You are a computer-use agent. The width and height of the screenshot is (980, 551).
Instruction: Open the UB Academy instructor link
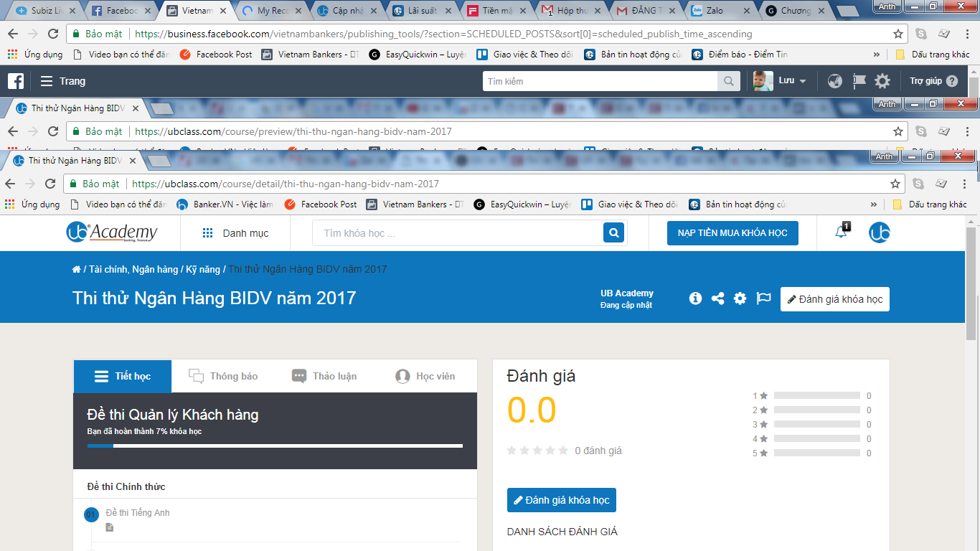pyautogui.click(x=627, y=293)
